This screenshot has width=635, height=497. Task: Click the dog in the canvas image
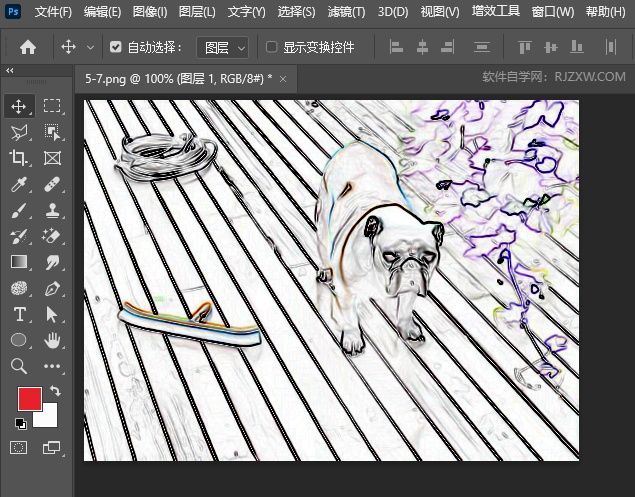tap(379, 247)
